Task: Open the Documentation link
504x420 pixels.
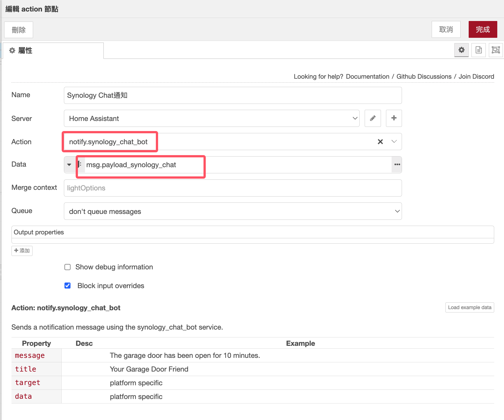Action: (x=367, y=76)
